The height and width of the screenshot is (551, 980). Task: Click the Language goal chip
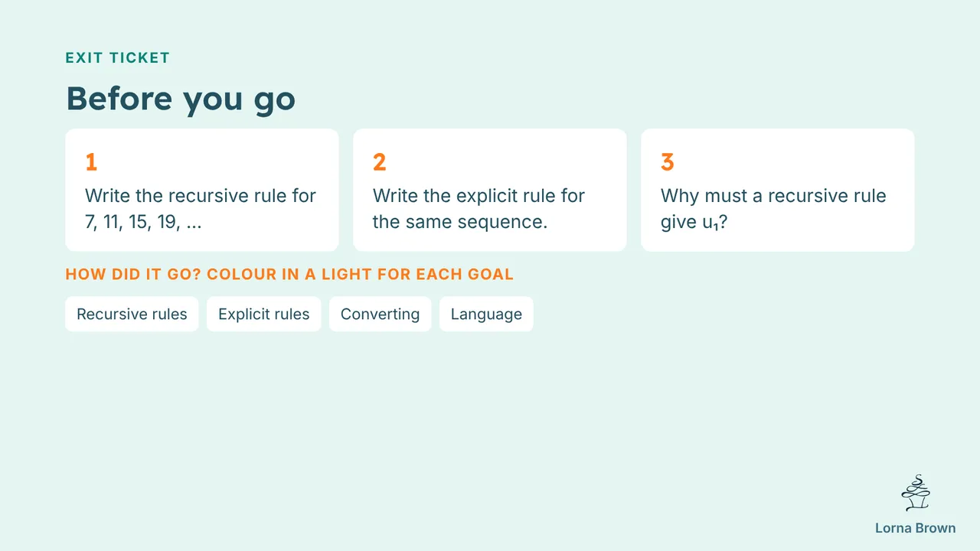coord(486,314)
